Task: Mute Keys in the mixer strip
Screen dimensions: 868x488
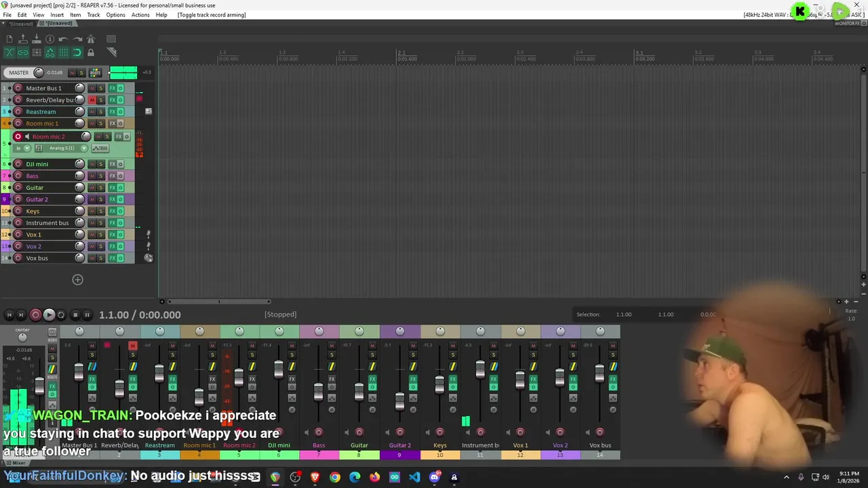Action: point(453,346)
